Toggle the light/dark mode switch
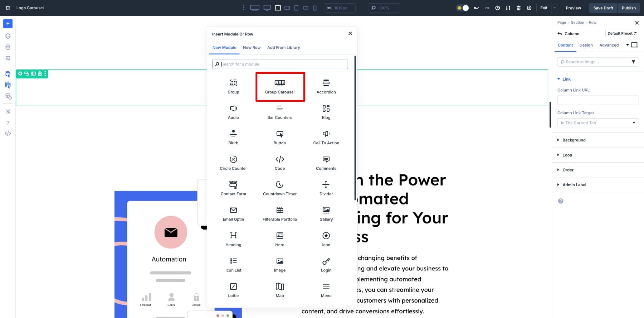Image resolution: width=644 pixels, height=318 pixels. point(463,8)
